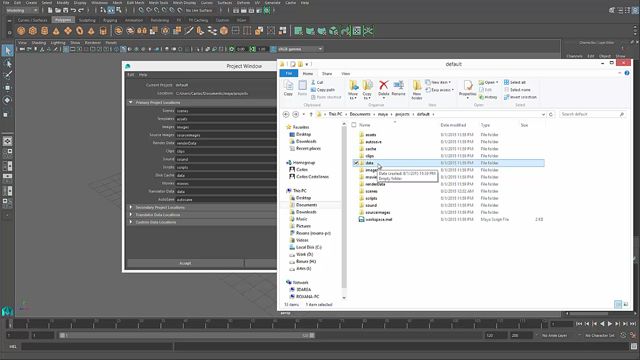
Task: Click the Move to ribbon icon
Action: point(353,85)
